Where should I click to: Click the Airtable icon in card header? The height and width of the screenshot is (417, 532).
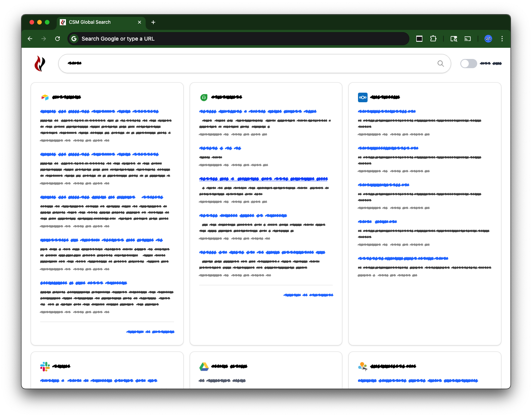pos(45,97)
